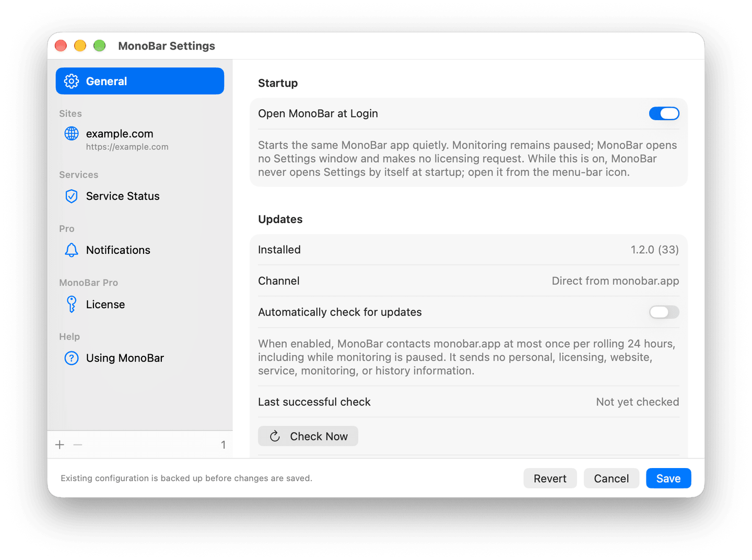The height and width of the screenshot is (560, 752).
Task: Click the Notifications bell icon
Action: (72, 250)
